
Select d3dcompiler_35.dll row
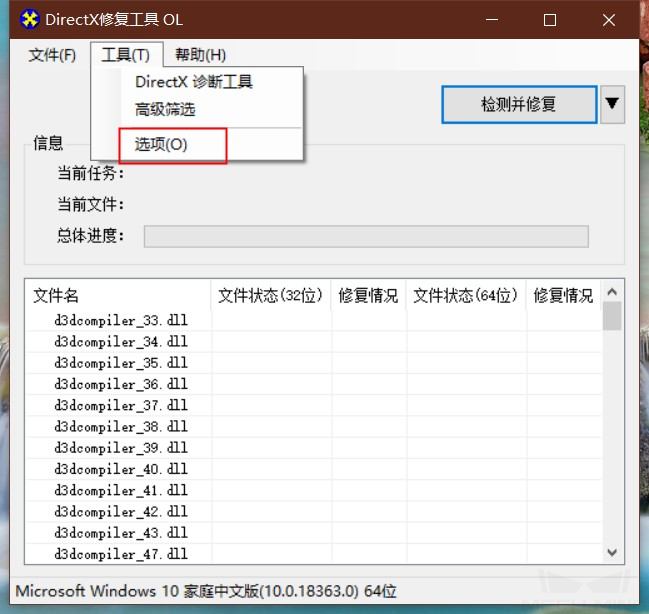pos(313,363)
